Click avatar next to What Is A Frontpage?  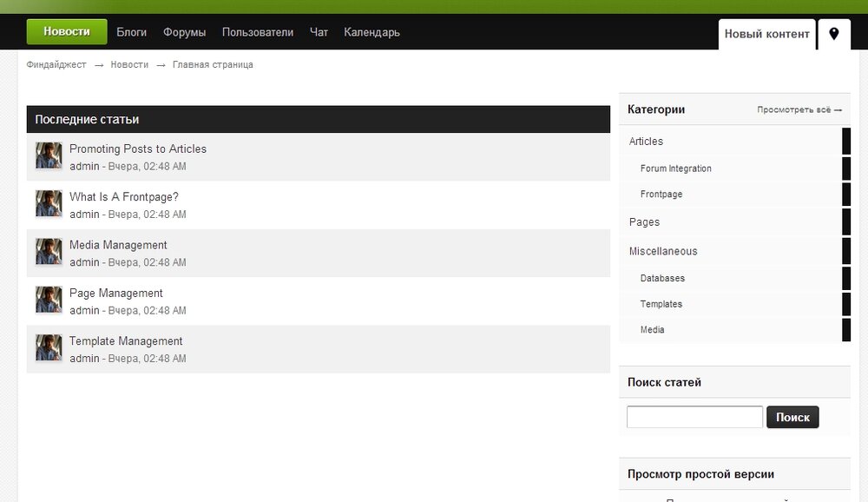point(49,204)
